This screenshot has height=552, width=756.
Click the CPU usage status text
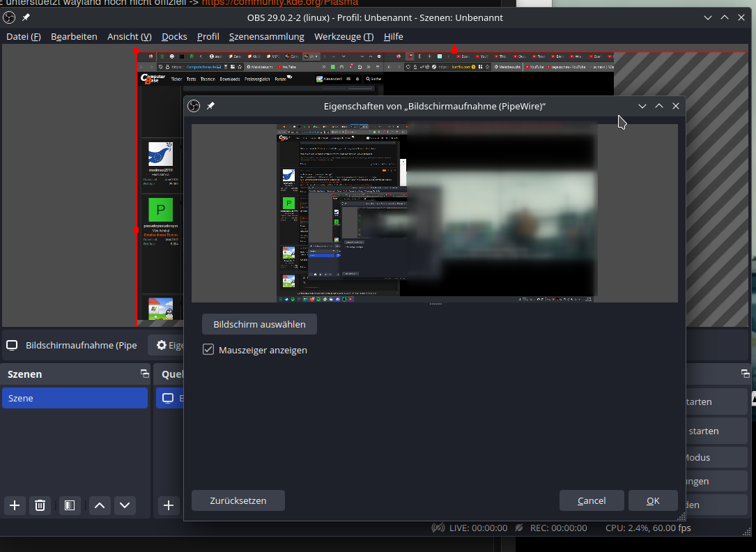click(x=648, y=528)
